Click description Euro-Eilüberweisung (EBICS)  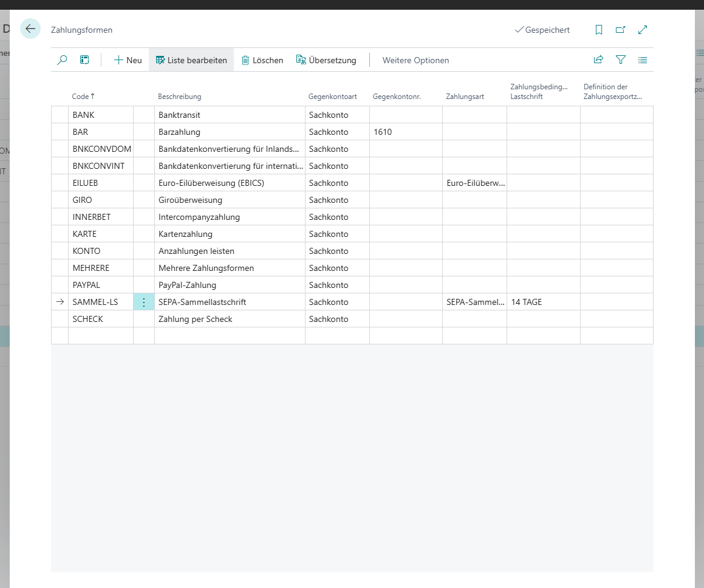click(230, 183)
